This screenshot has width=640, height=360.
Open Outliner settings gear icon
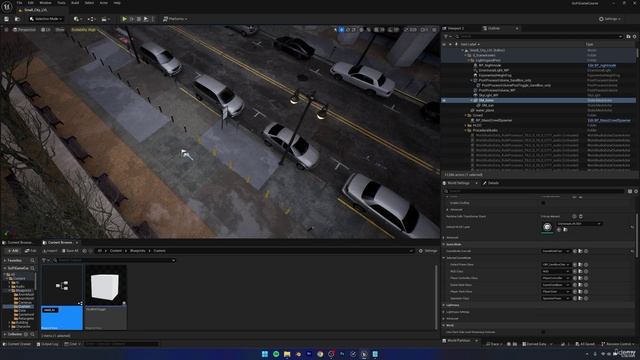click(x=634, y=36)
